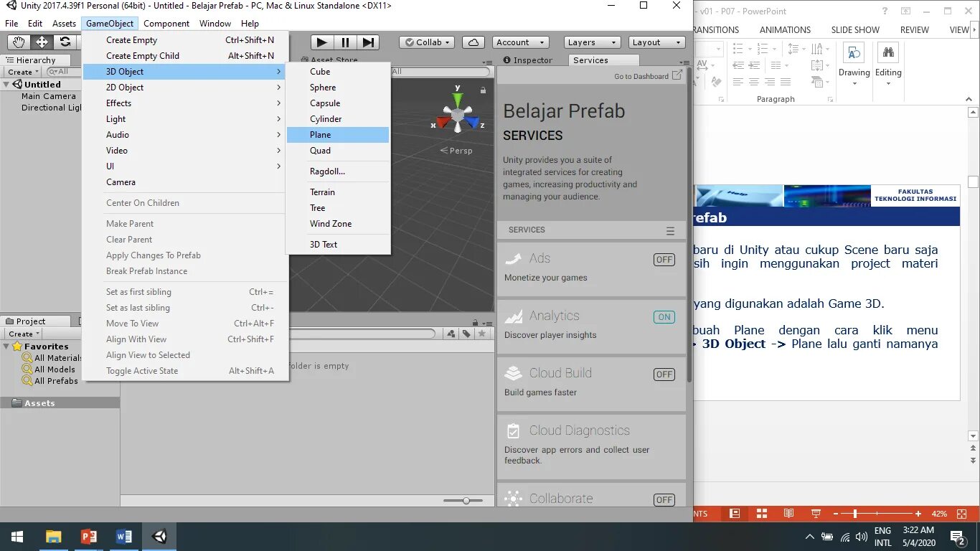Click the Scene view orientation gizmo
The height and width of the screenshot is (551, 980).
point(457,114)
